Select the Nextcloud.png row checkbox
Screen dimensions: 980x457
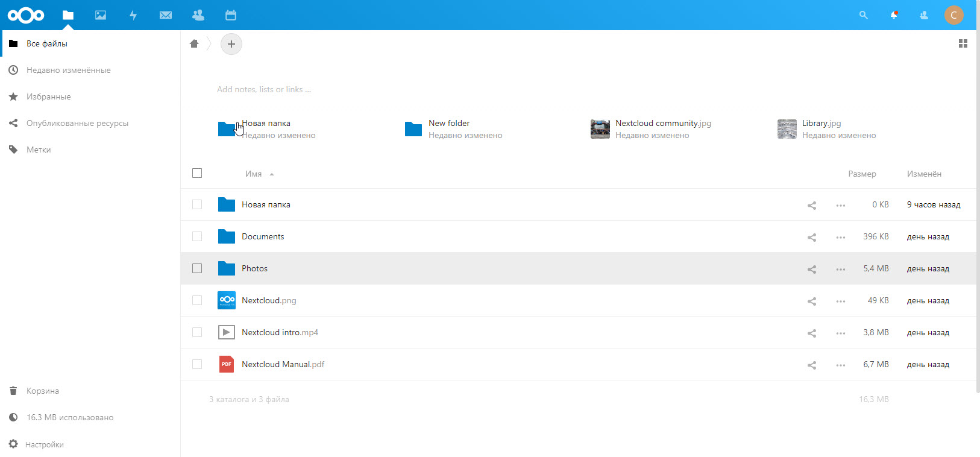(x=197, y=300)
